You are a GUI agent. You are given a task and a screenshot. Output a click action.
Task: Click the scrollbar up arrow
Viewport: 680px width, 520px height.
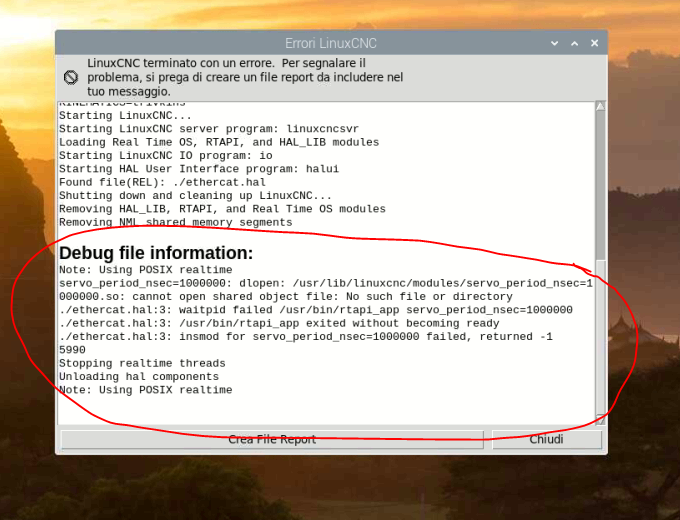point(600,106)
